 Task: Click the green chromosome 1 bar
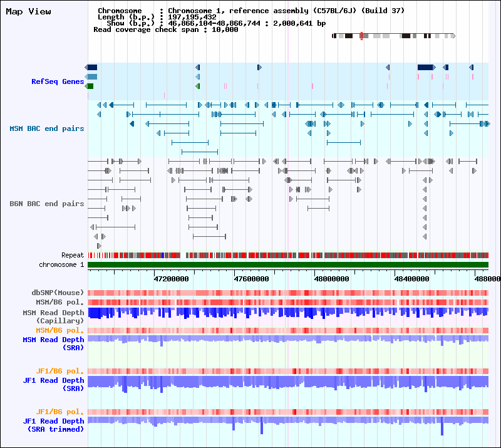[x=288, y=265]
